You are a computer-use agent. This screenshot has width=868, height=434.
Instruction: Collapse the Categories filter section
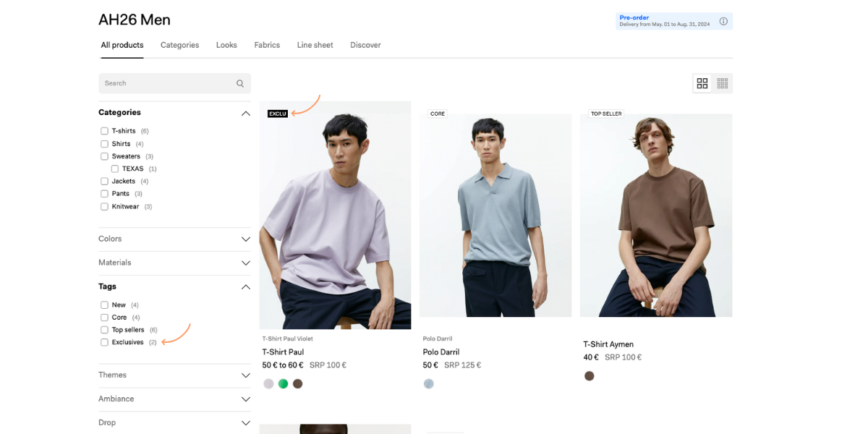click(x=246, y=114)
